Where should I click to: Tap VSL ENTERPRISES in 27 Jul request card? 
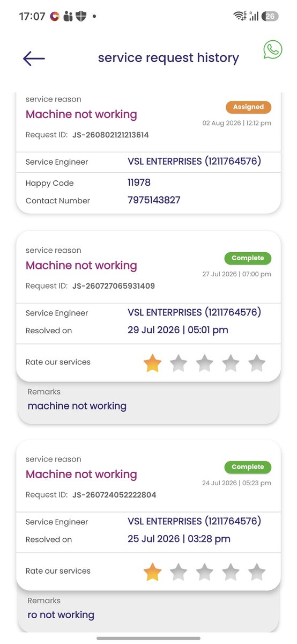(x=194, y=312)
